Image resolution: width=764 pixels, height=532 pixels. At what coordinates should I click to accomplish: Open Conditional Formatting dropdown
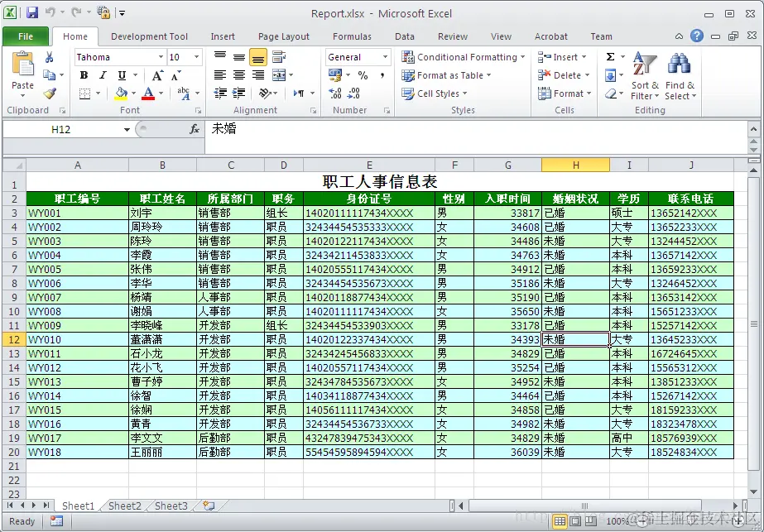coord(463,57)
